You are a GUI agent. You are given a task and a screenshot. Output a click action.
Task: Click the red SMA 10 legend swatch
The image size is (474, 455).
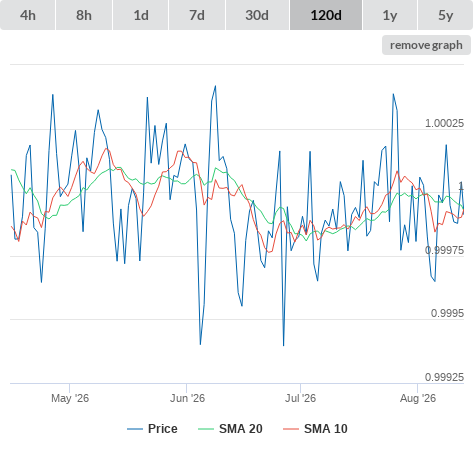(x=291, y=429)
